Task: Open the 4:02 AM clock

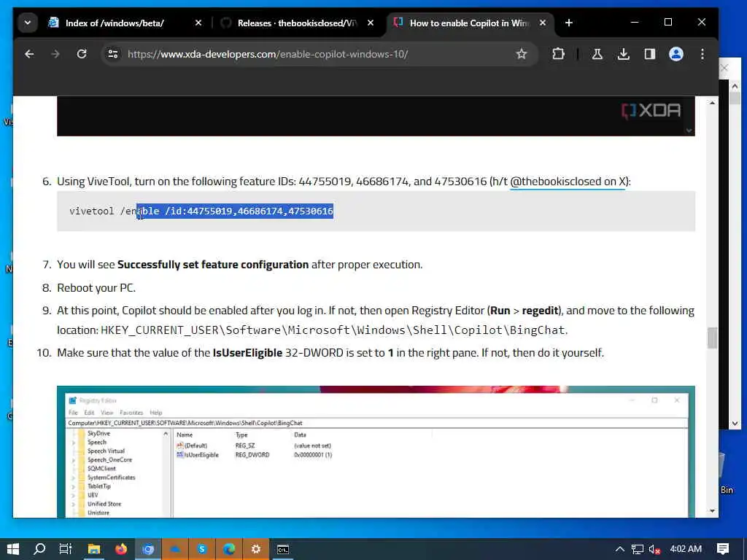Action: coord(686,549)
